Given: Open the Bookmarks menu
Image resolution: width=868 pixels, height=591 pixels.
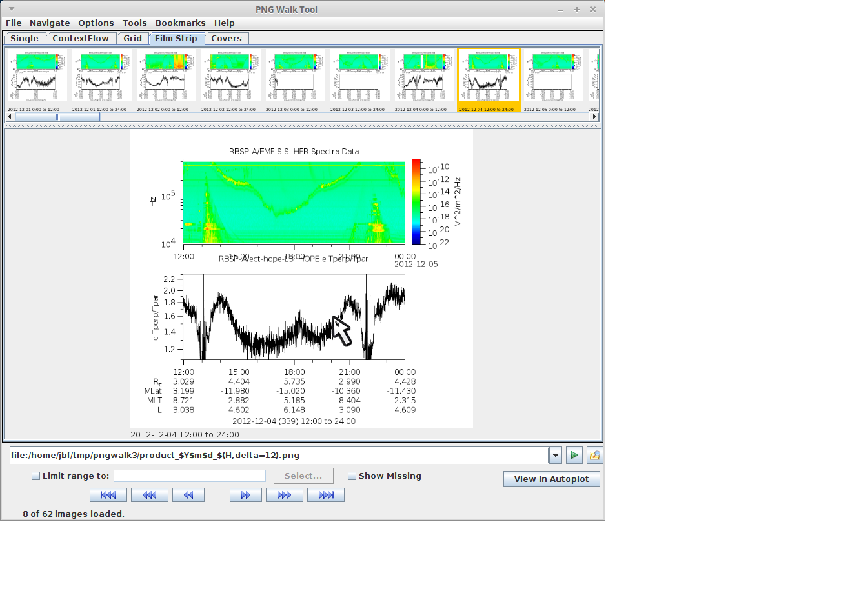Looking at the screenshot, I should pos(180,23).
